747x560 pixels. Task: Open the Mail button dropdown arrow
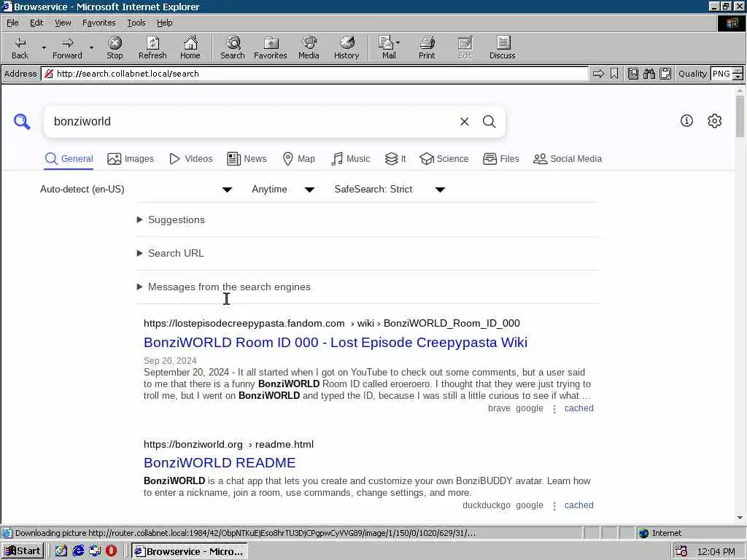pos(398,43)
